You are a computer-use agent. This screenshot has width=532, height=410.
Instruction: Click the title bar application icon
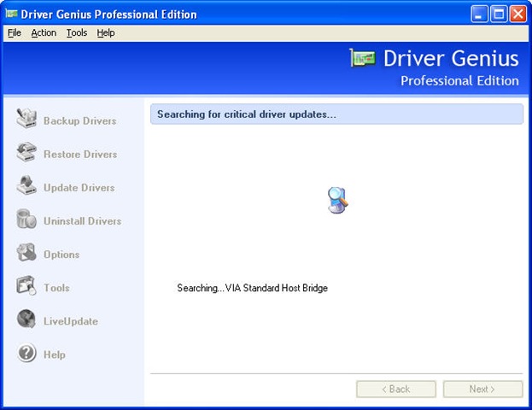11,14
